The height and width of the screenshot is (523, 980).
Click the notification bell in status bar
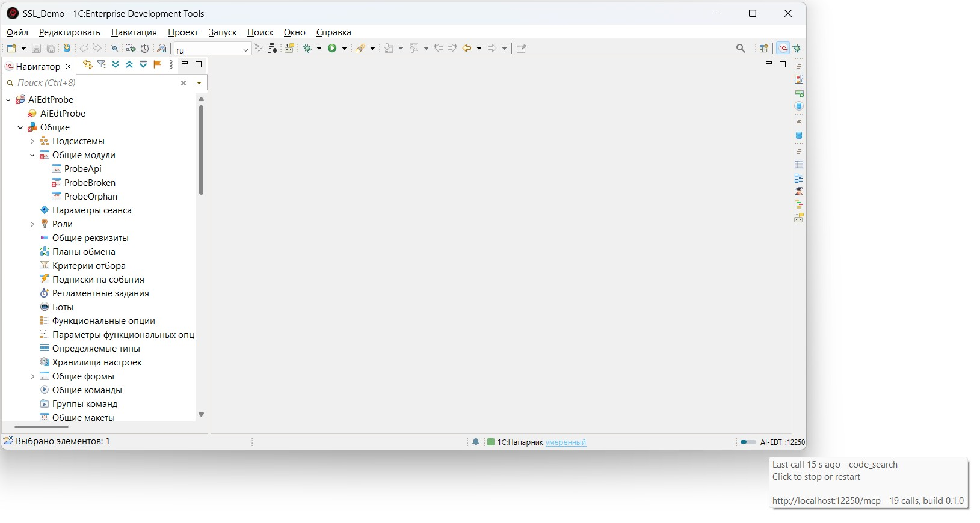(x=476, y=442)
